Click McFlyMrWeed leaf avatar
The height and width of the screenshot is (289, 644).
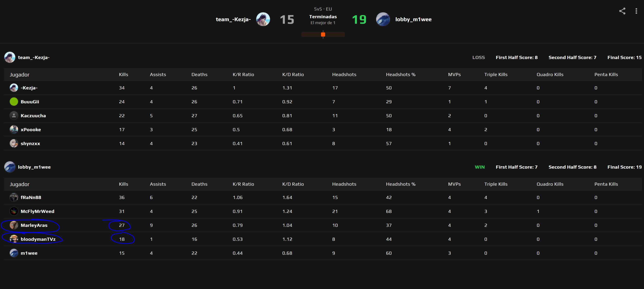click(x=14, y=211)
